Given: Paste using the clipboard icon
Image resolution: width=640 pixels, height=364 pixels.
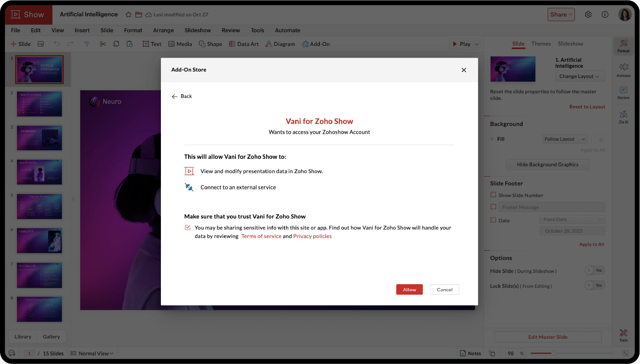Looking at the screenshot, I should [x=129, y=44].
